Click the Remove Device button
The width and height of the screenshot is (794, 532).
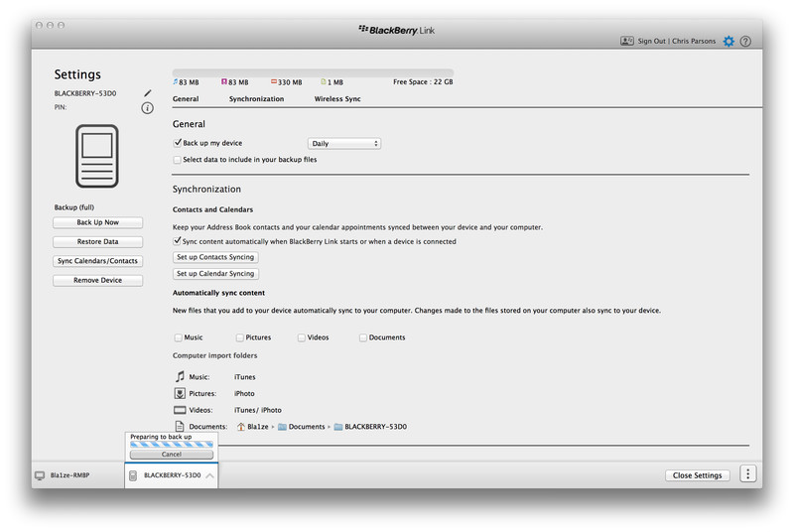tap(97, 281)
